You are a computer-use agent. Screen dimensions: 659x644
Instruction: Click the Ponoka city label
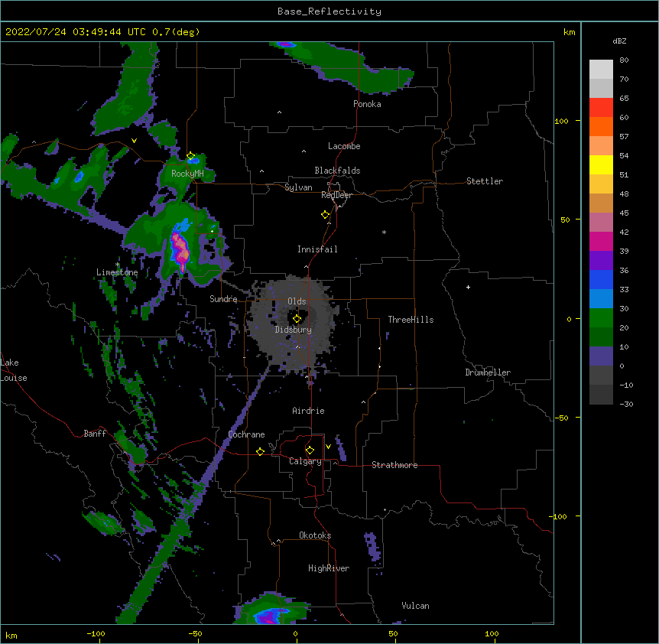click(367, 104)
